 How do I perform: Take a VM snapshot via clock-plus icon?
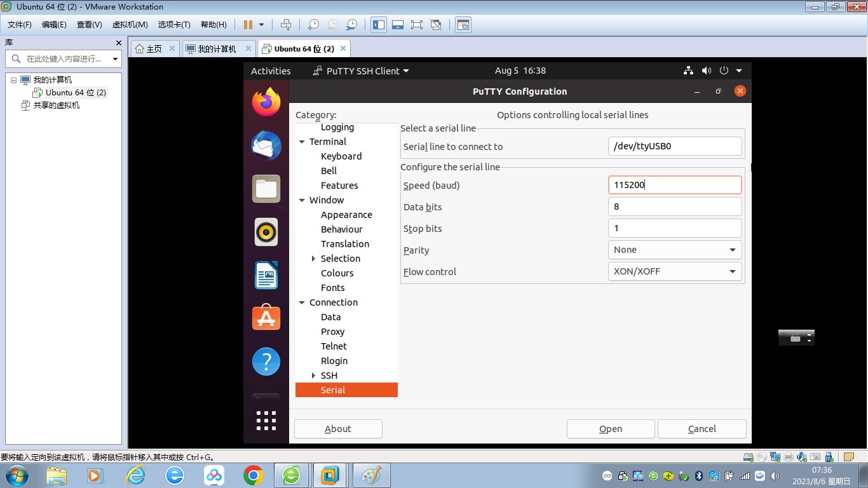313,25
